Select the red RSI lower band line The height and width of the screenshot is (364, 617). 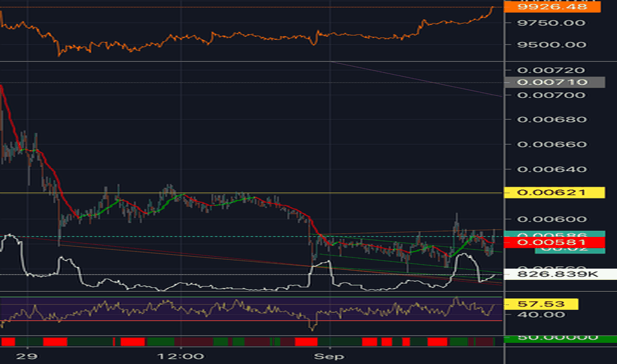252,321
